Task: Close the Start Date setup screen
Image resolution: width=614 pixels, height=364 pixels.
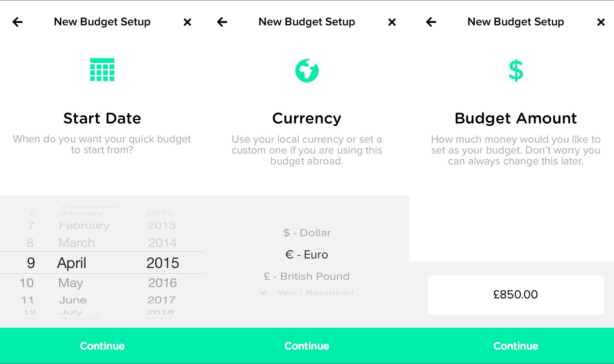Action: tap(187, 22)
